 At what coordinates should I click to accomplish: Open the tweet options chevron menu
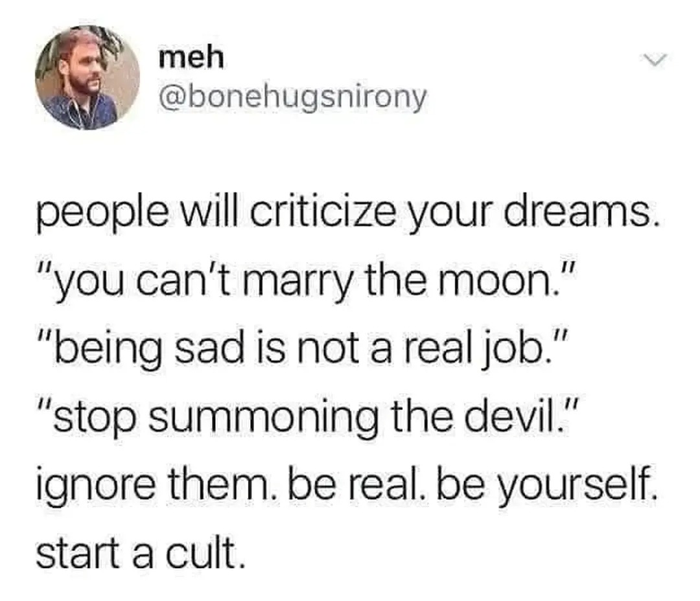(655, 60)
